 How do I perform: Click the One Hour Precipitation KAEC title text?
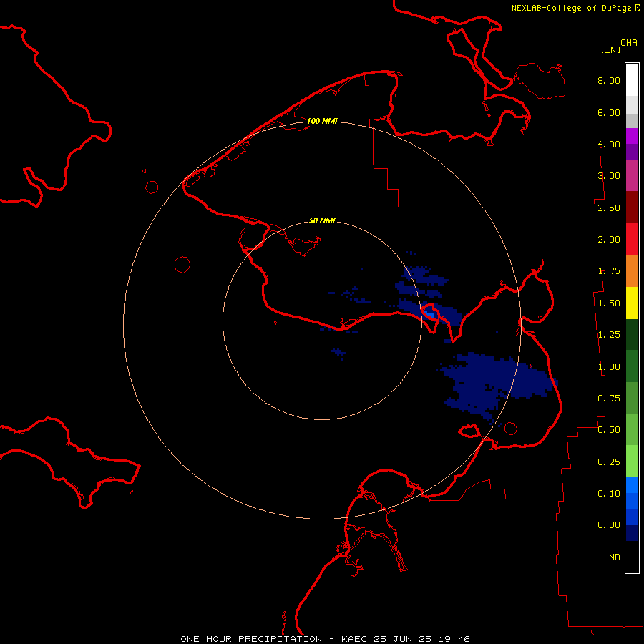click(325, 639)
